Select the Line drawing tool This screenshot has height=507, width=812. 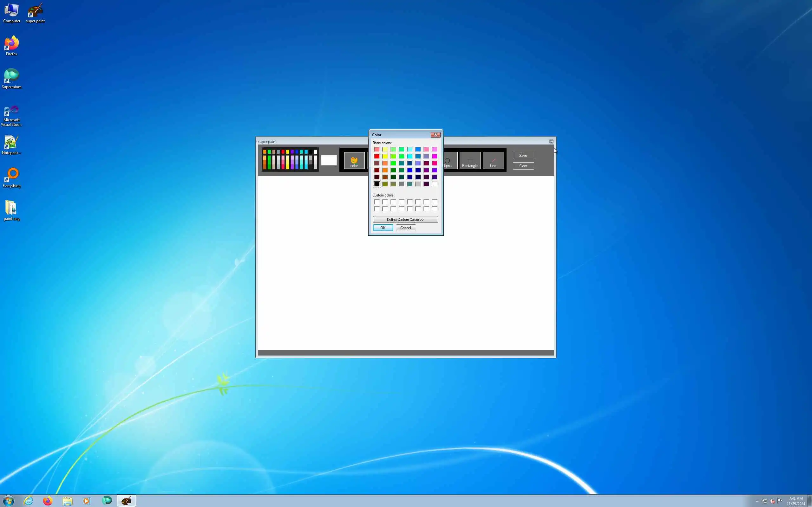click(x=493, y=161)
